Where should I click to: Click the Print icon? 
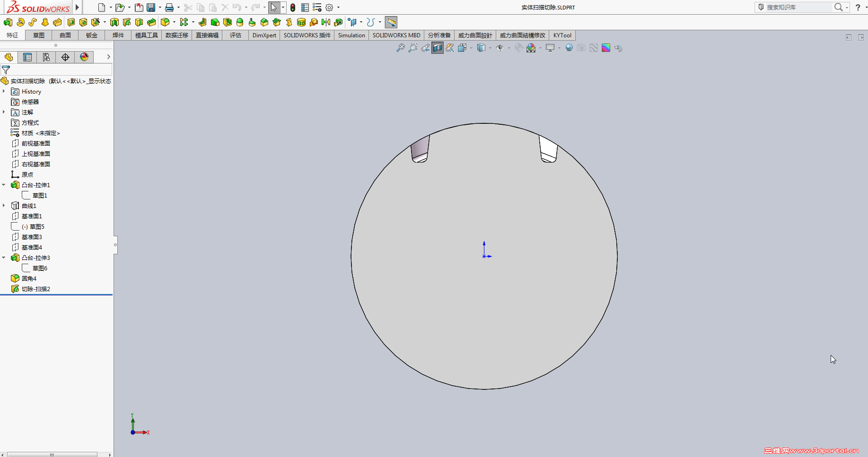point(169,8)
